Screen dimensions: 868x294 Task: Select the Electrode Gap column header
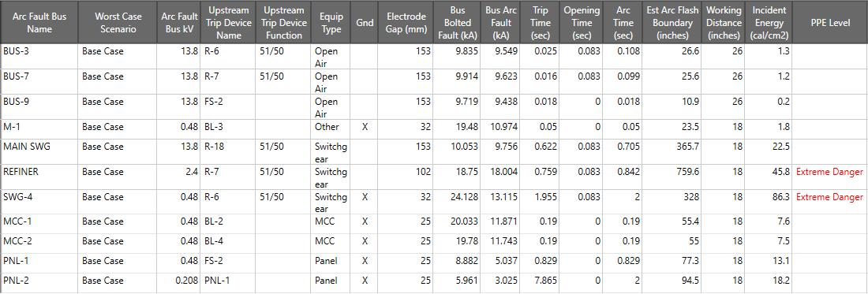click(x=406, y=23)
